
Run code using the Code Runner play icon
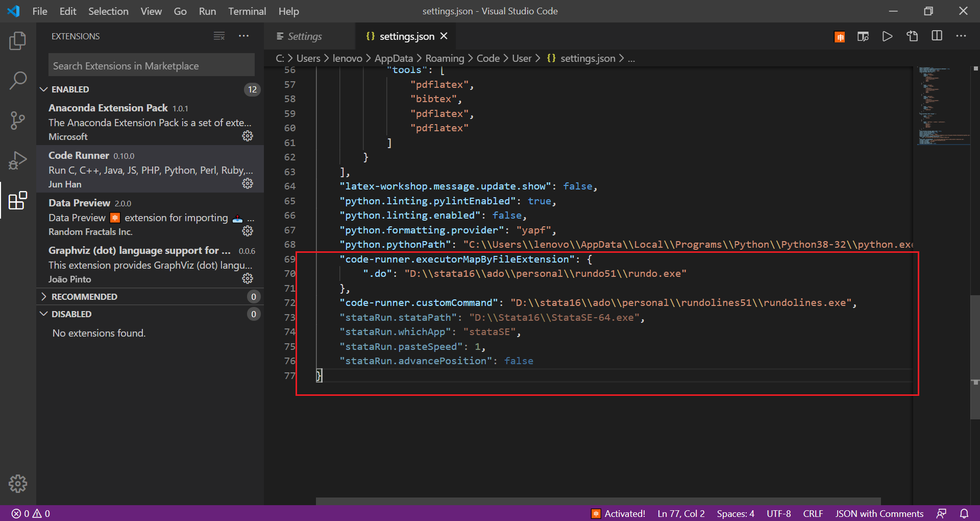point(887,36)
